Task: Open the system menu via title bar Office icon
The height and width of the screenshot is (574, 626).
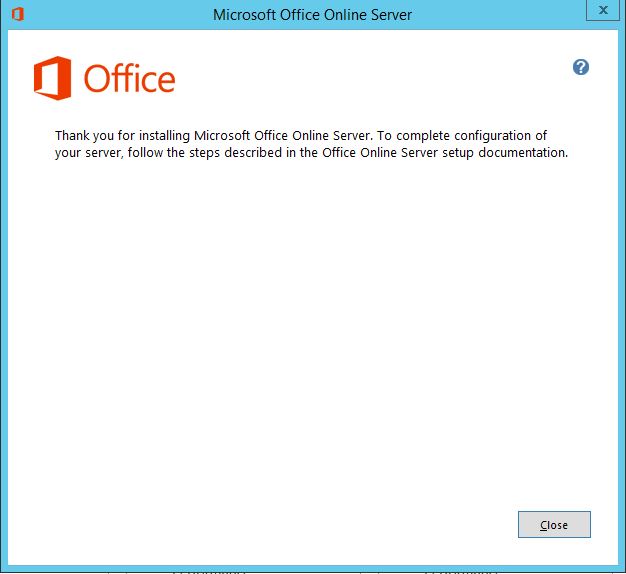Action: 16,14
